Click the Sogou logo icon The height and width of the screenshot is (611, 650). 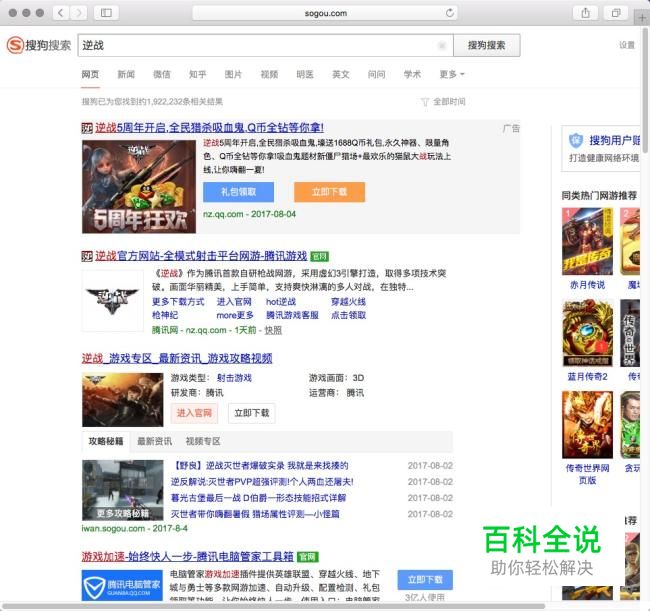[15, 45]
